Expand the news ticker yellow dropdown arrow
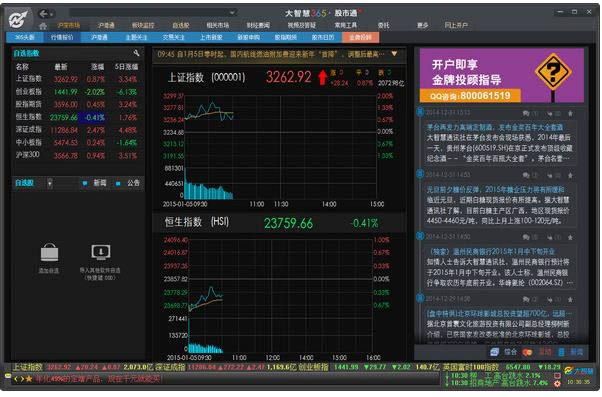 pyautogui.click(x=394, y=54)
